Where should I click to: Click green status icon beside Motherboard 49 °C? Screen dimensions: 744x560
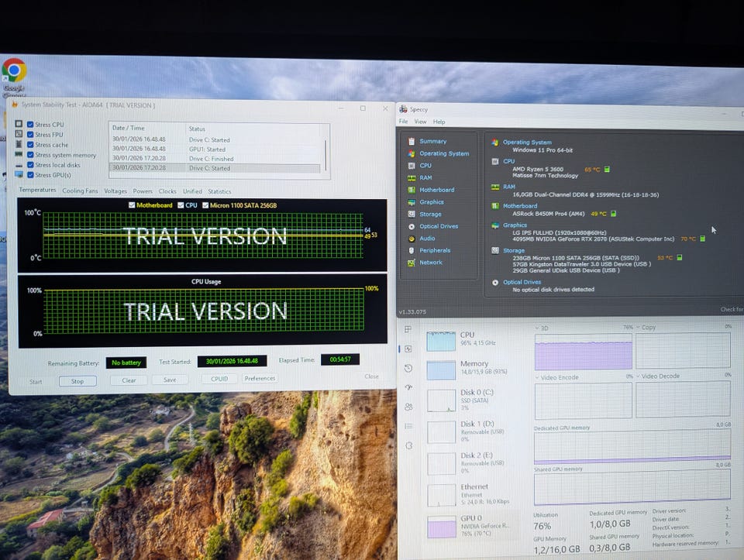click(613, 214)
